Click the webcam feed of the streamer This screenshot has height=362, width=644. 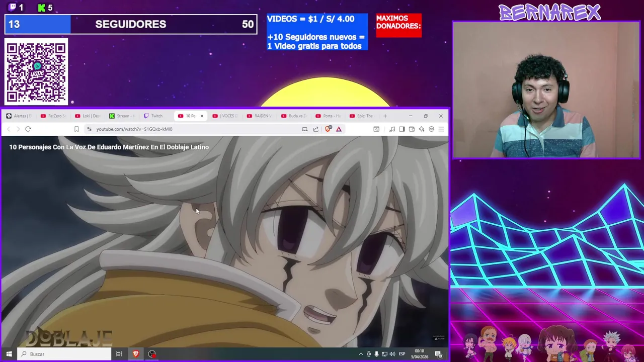[x=546, y=90]
